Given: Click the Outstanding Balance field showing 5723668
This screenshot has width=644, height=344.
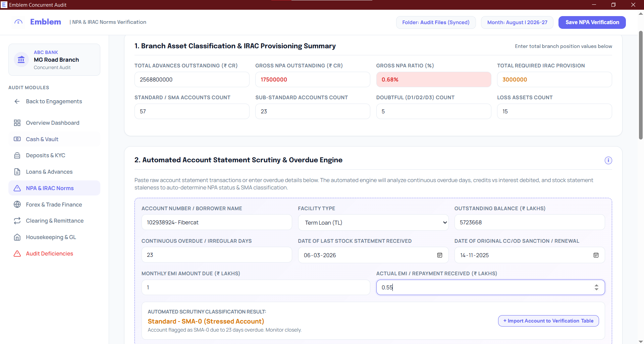Looking at the screenshot, I should click(x=530, y=222).
